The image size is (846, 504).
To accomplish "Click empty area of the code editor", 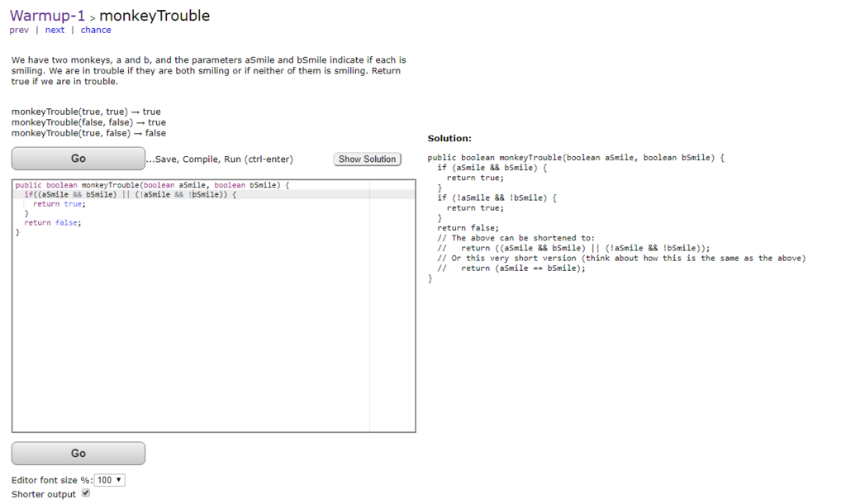I will click(189, 335).
